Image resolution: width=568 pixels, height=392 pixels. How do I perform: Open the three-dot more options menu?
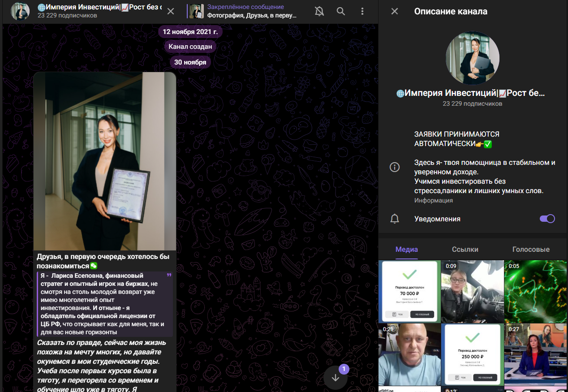click(362, 12)
